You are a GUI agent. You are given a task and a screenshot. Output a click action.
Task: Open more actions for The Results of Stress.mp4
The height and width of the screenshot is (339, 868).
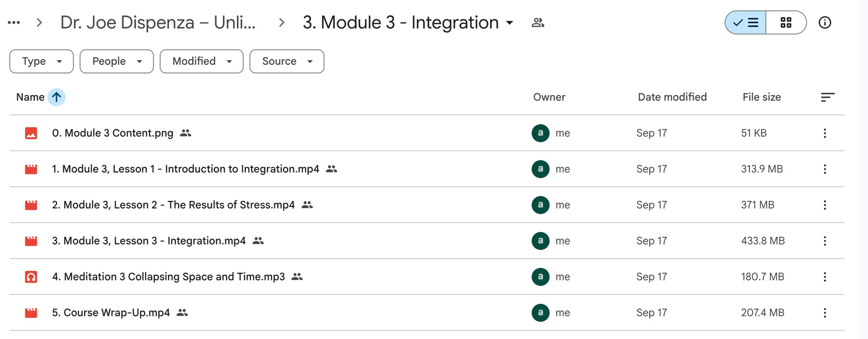tap(825, 205)
